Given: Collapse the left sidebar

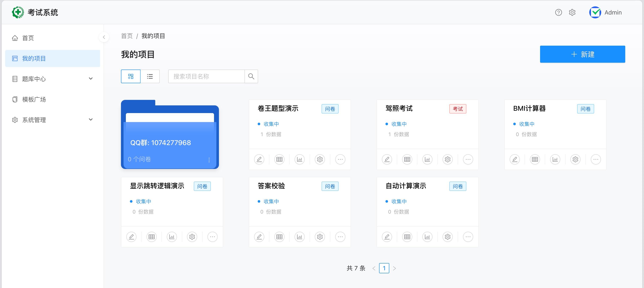Looking at the screenshot, I should click(104, 37).
